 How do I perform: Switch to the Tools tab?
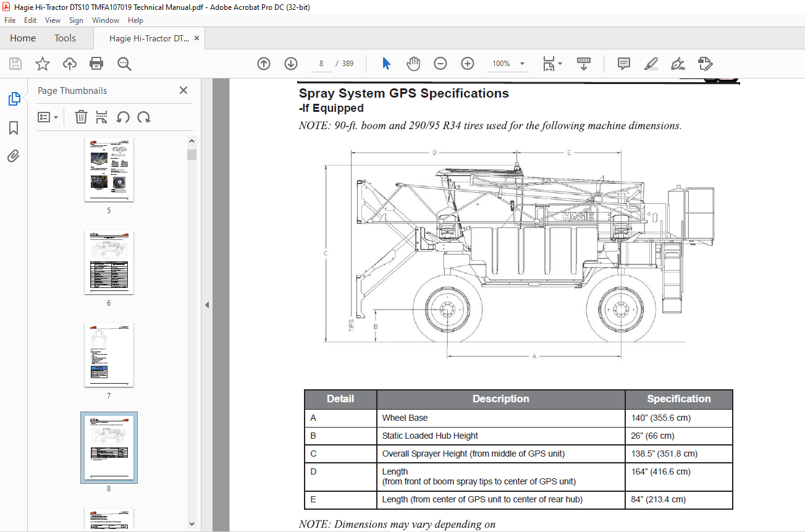coord(65,38)
